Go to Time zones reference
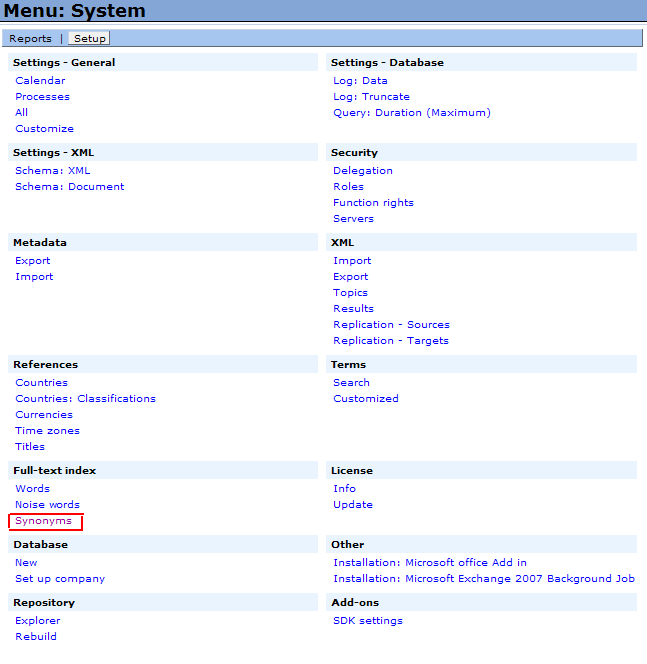Screen dimensions: 647x664 coord(47,431)
